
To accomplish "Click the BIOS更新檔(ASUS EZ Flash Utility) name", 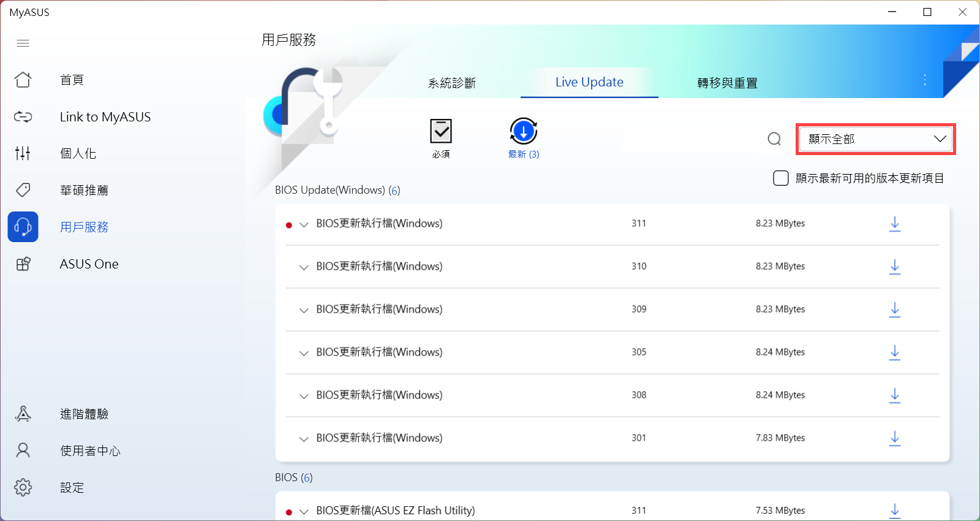I will (395, 510).
